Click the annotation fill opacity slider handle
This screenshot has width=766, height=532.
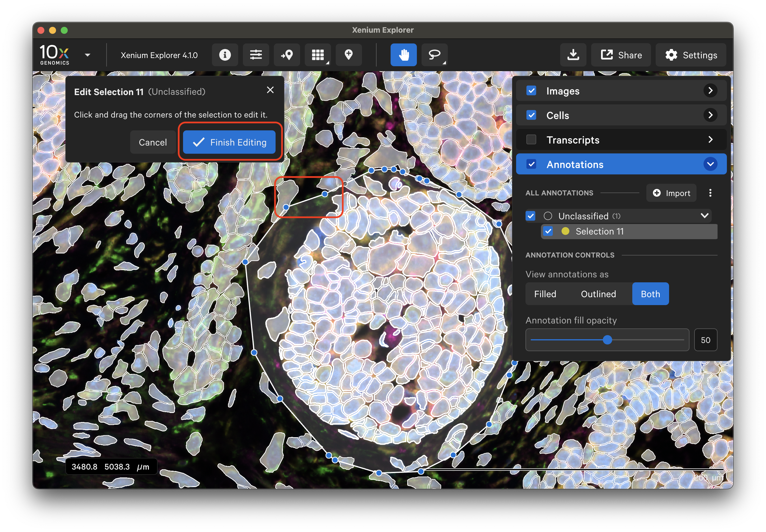tap(607, 340)
